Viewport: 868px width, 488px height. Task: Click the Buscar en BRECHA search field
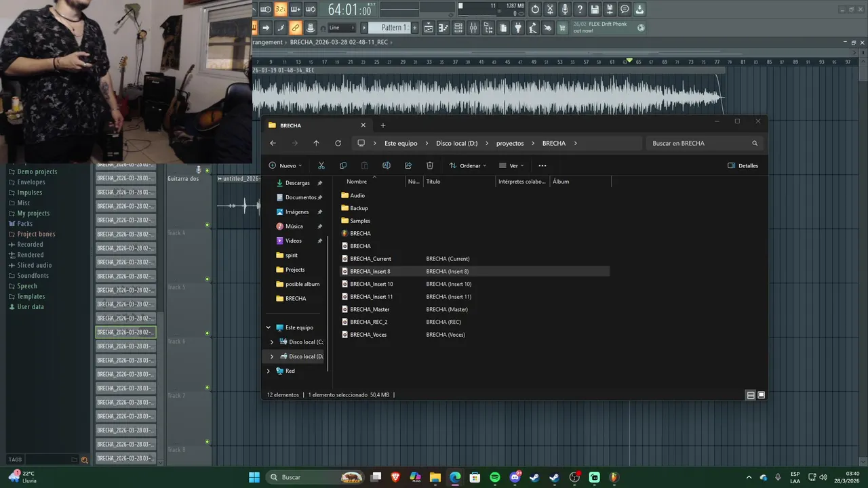pos(704,143)
